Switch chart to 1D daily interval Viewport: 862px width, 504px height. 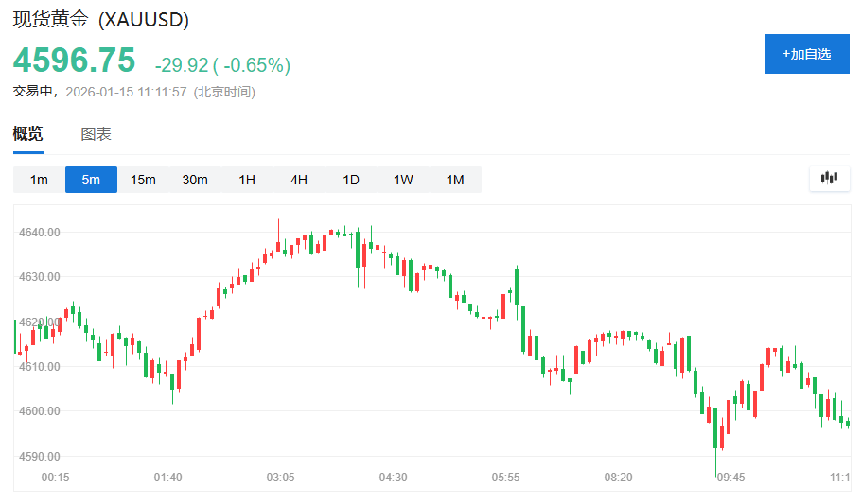pos(351,180)
